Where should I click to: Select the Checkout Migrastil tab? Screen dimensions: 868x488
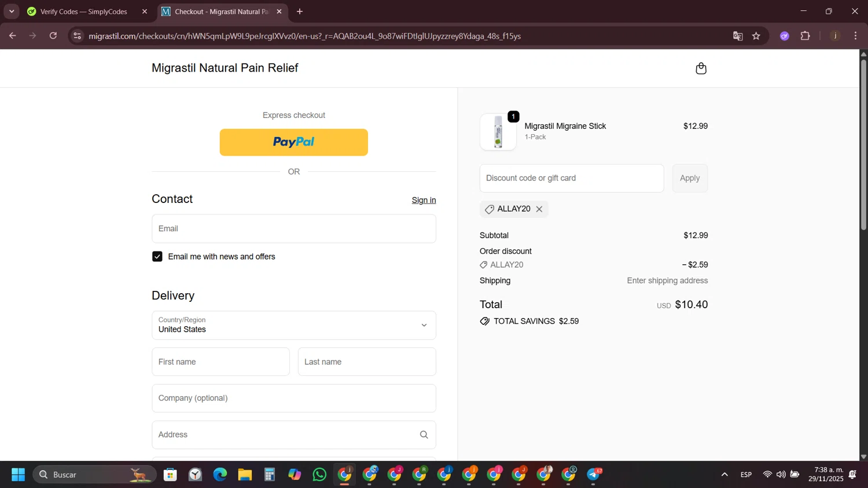coord(221,12)
